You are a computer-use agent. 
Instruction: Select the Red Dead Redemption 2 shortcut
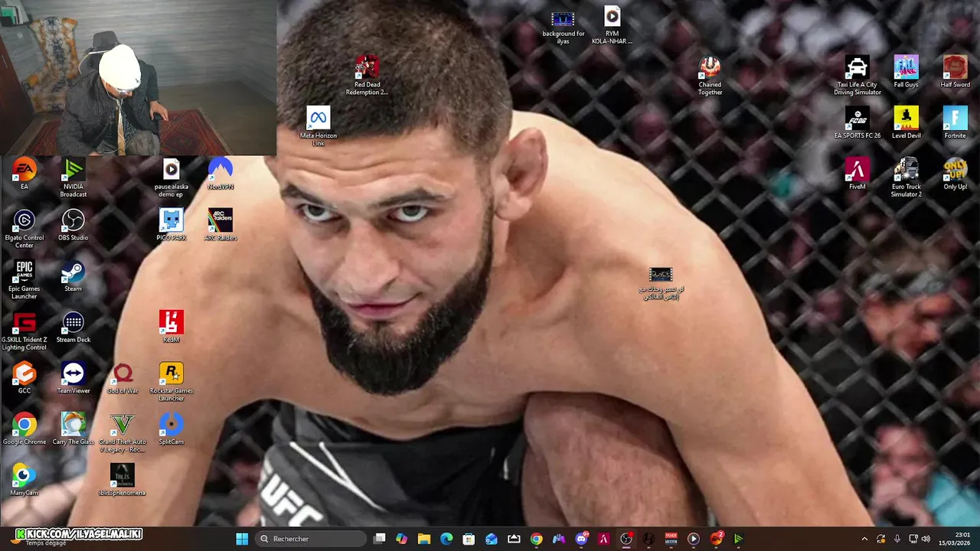click(x=367, y=76)
